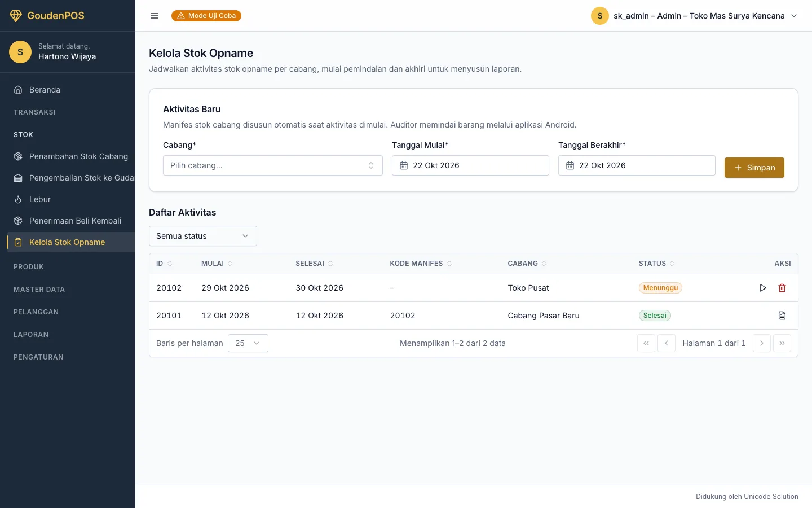Open the Pilih cabang dropdown
This screenshot has width=812, height=508.
(273, 165)
